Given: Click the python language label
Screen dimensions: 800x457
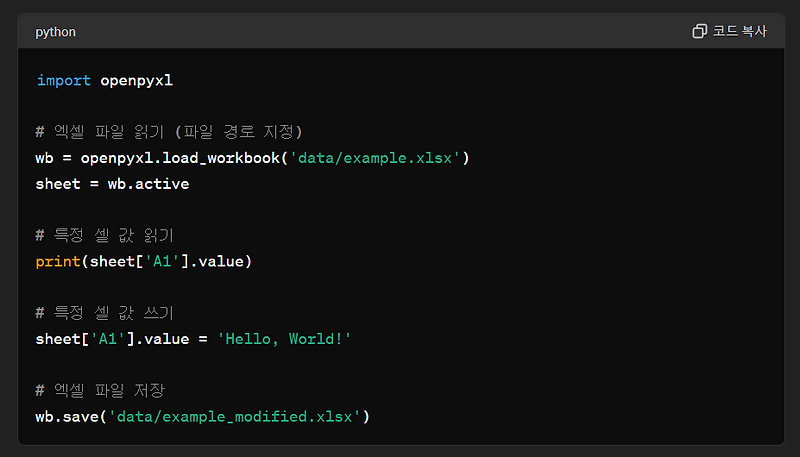Looking at the screenshot, I should (x=55, y=32).
